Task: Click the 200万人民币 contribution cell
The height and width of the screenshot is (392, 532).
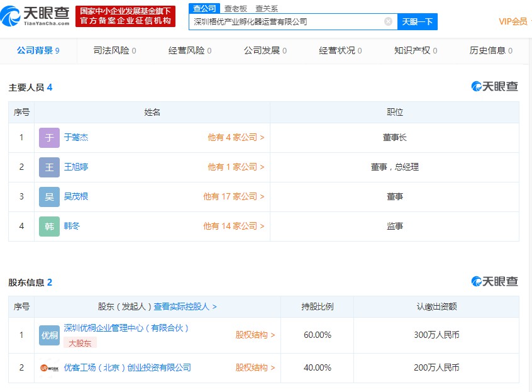Action: [436, 367]
